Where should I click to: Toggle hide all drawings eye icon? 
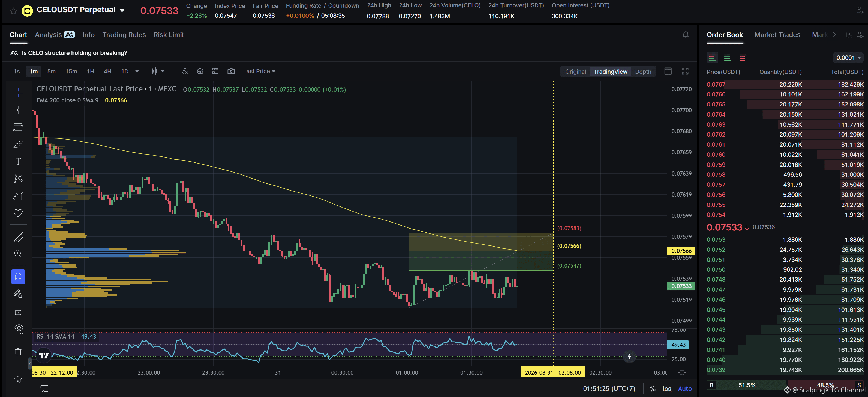click(x=19, y=328)
